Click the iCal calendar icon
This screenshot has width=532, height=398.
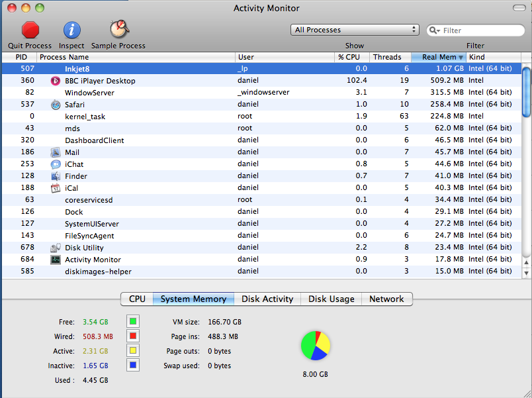point(56,188)
